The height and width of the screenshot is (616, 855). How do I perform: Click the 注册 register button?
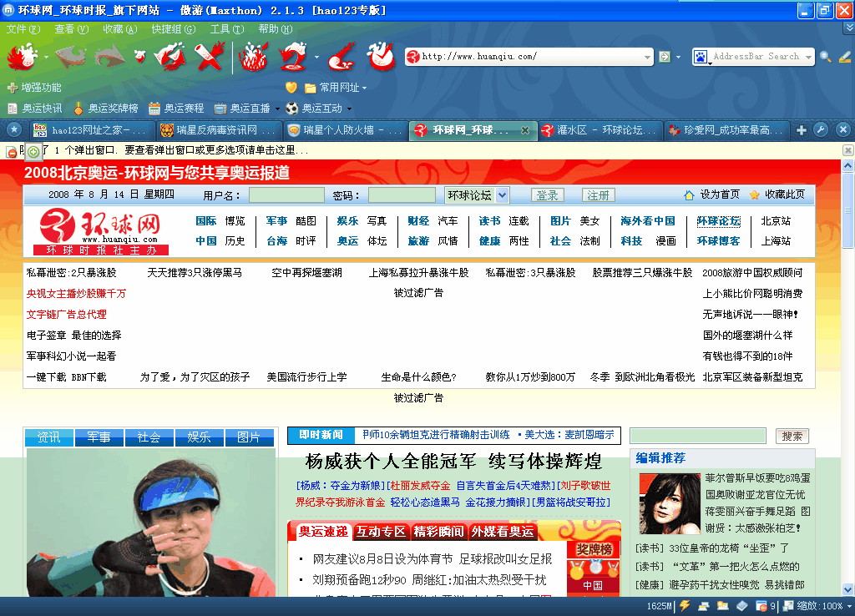click(x=598, y=195)
